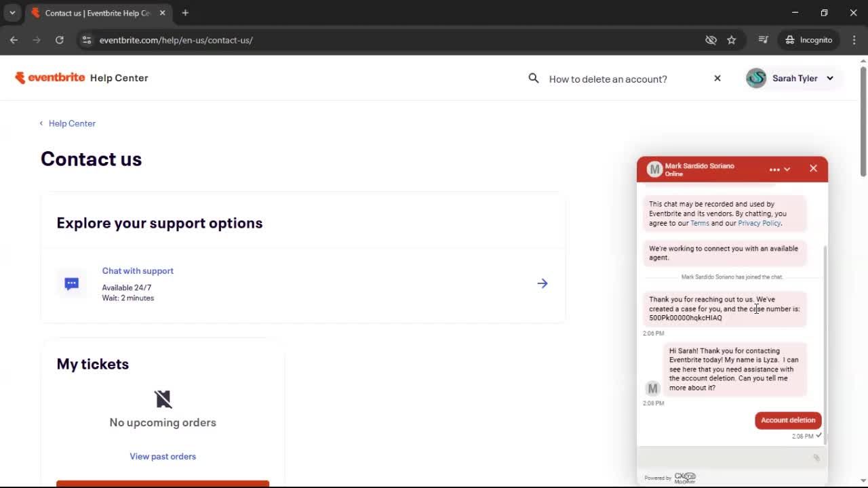
Task: Open the chat options three-dot menu
Action: pyautogui.click(x=774, y=169)
